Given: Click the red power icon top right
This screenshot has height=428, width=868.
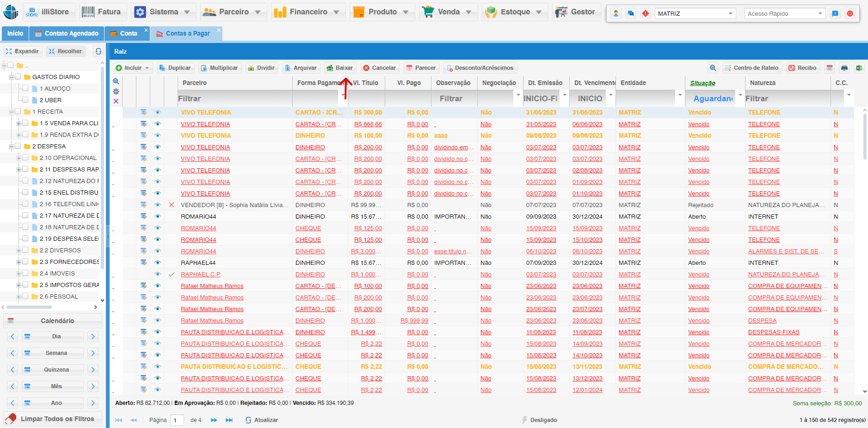Looking at the screenshot, I should 850,13.
